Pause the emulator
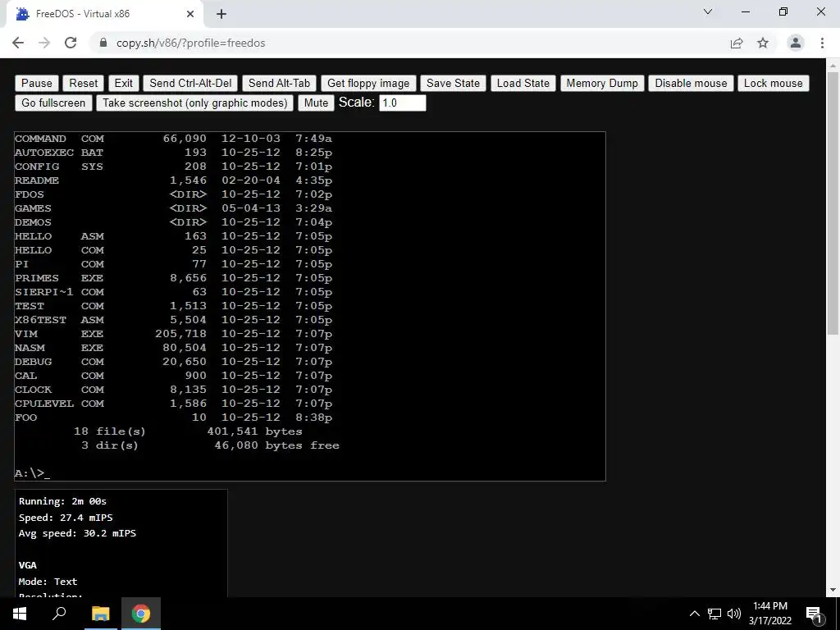Image resolution: width=840 pixels, height=630 pixels. click(36, 83)
